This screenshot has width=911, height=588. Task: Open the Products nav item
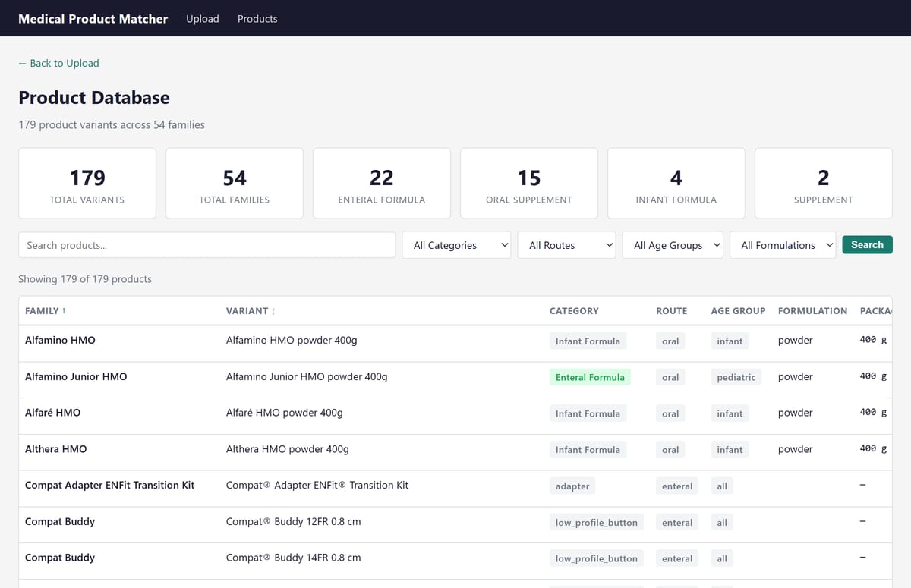click(x=257, y=19)
